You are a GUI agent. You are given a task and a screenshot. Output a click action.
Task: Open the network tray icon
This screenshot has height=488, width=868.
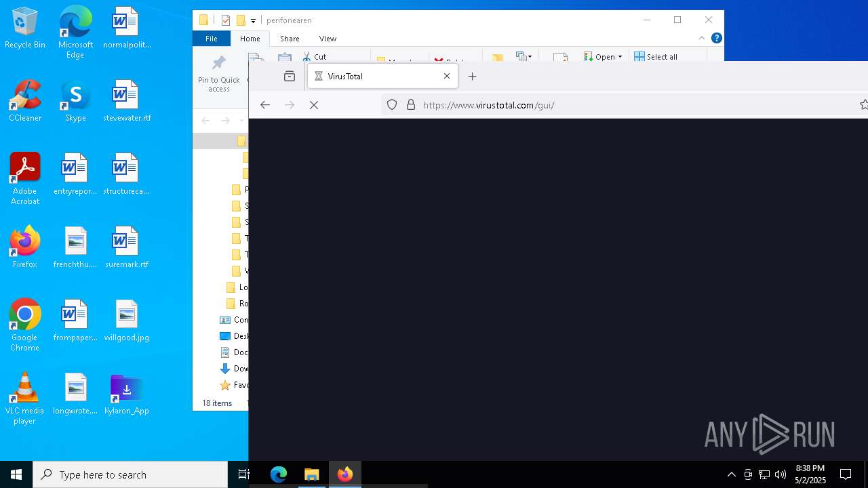764,474
